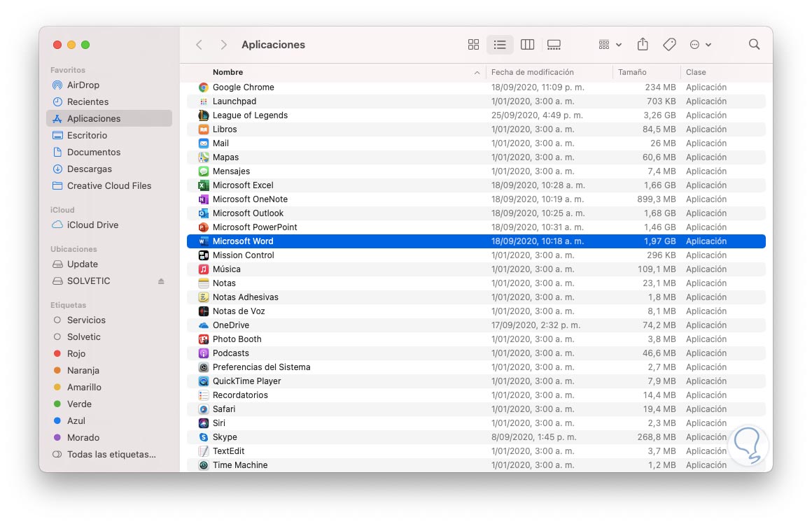This screenshot has height=524, width=812.
Task: Filter by the Morado purple tag
Action: pos(109,438)
